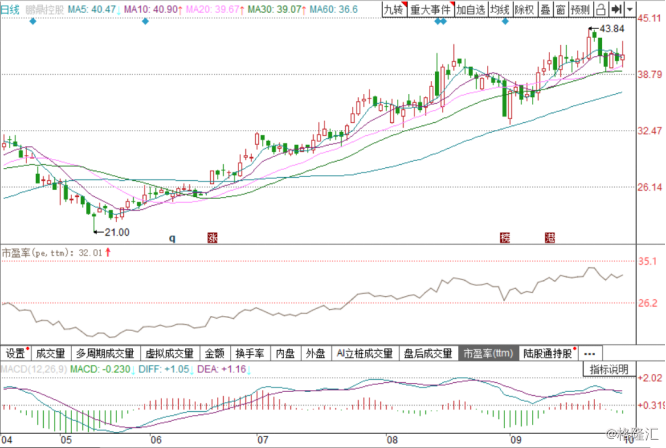Switch to 多周期成交量 tab

coord(105,353)
